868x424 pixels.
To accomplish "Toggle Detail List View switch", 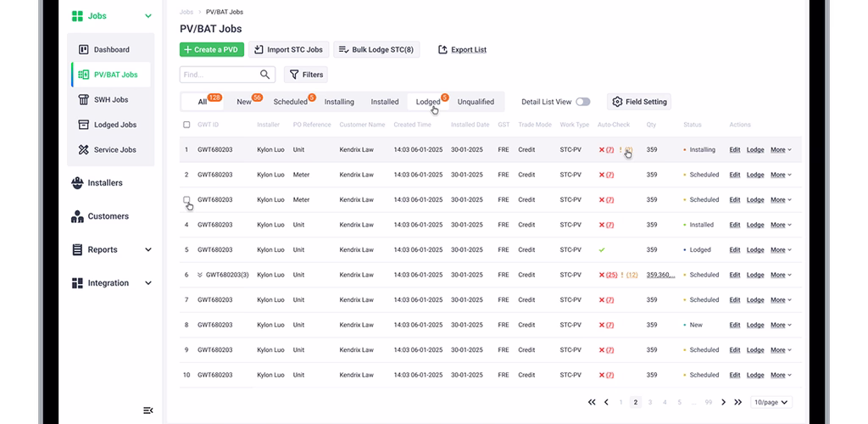I will click(x=583, y=102).
